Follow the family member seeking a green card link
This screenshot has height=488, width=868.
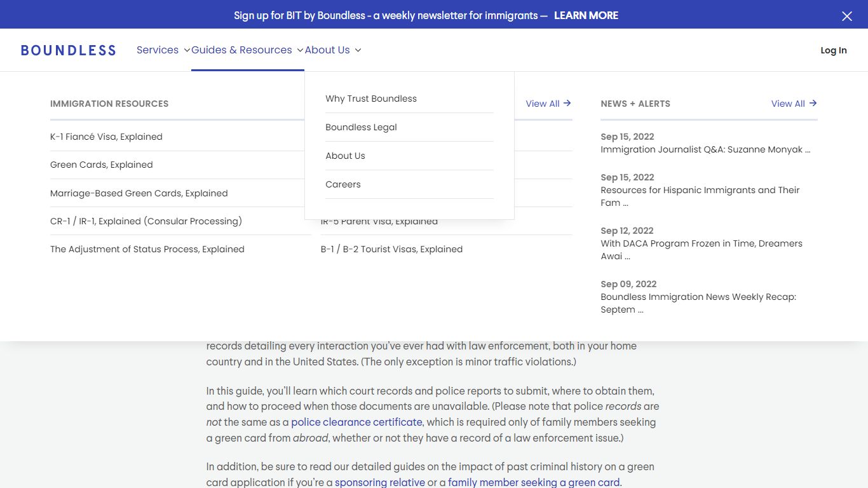tap(534, 482)
